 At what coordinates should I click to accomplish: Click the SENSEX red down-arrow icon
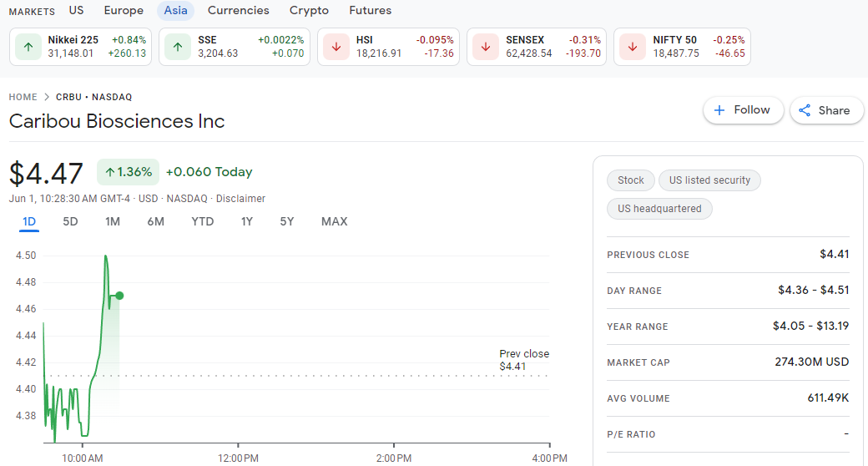[x=486, y=47]
